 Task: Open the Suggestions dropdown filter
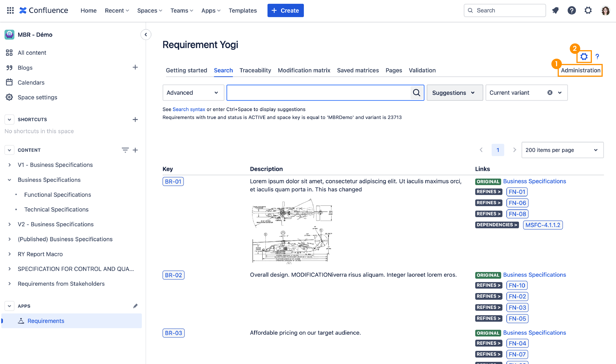tap(454, 92)
